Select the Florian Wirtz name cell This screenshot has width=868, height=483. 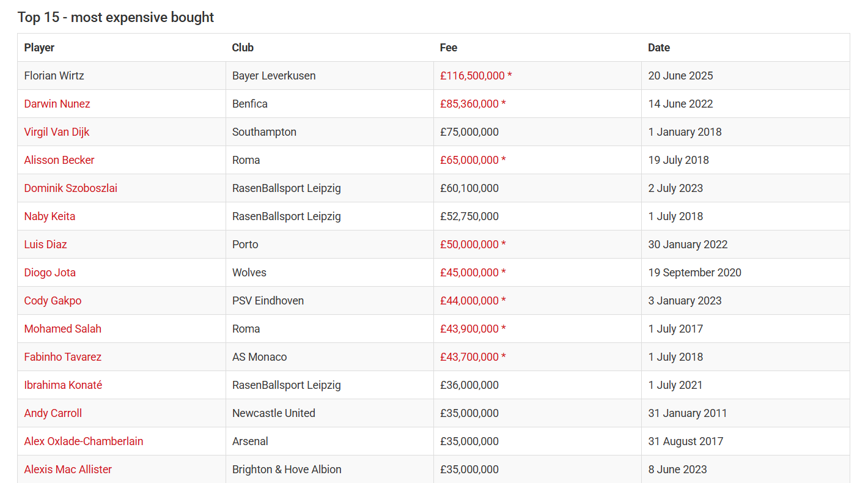point(122,76)
